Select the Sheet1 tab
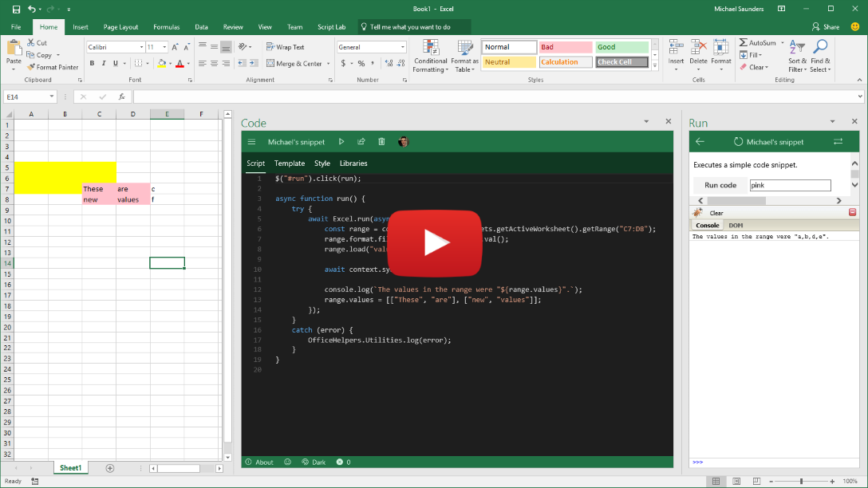868x488 pixels. click(70, 468)
